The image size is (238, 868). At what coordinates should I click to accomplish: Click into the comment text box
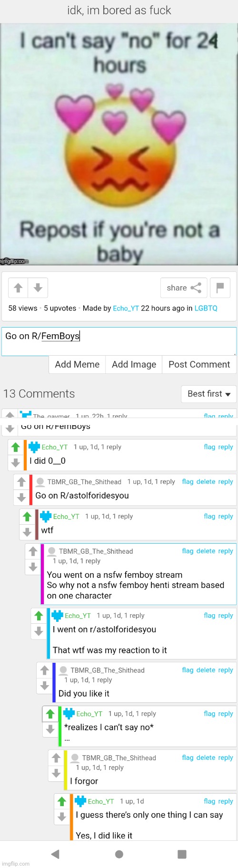point(119,341)
